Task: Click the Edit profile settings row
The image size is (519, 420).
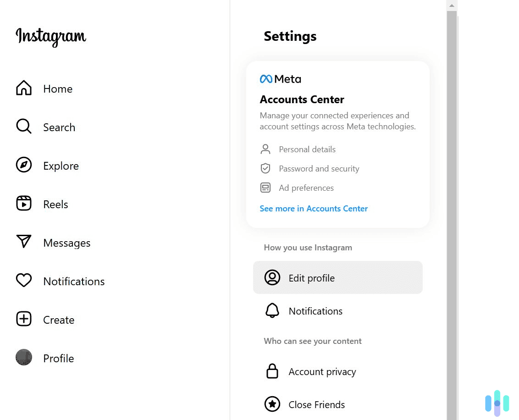Action: pos(338,277)
